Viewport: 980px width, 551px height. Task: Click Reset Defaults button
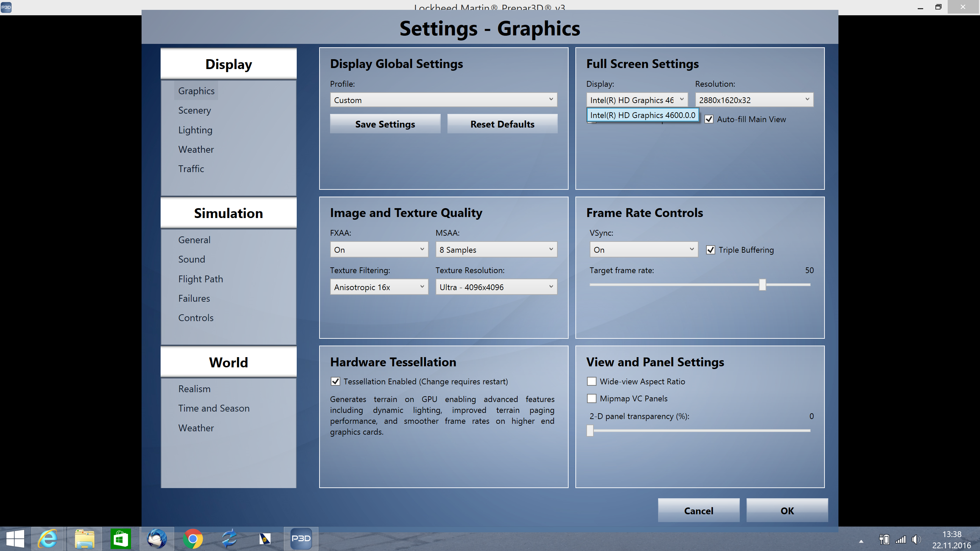click(502, 124)
